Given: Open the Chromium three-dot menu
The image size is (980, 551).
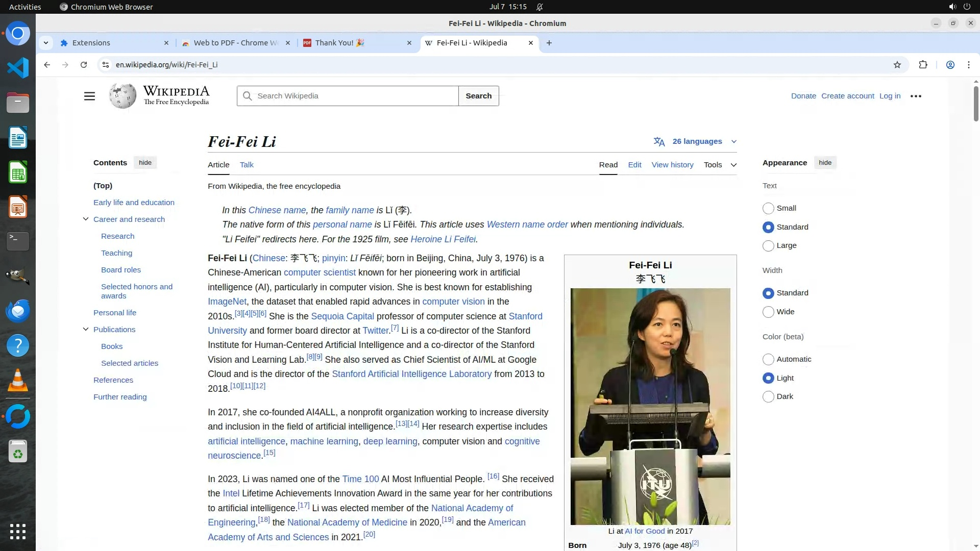Looking at the screenshot, I should click(968, 65).
